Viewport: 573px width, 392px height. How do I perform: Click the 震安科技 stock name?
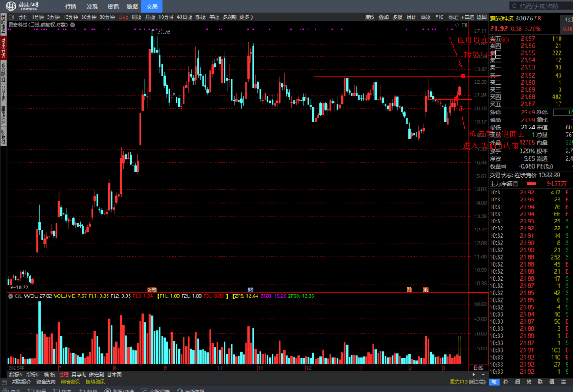[x=502, y=18]
